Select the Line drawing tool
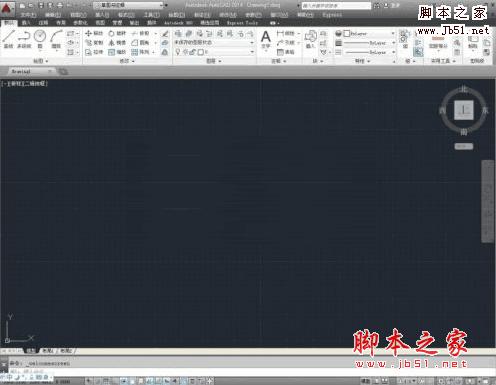Screen dimensions: 496x385 pyautogui.click(x=9, y=39)
